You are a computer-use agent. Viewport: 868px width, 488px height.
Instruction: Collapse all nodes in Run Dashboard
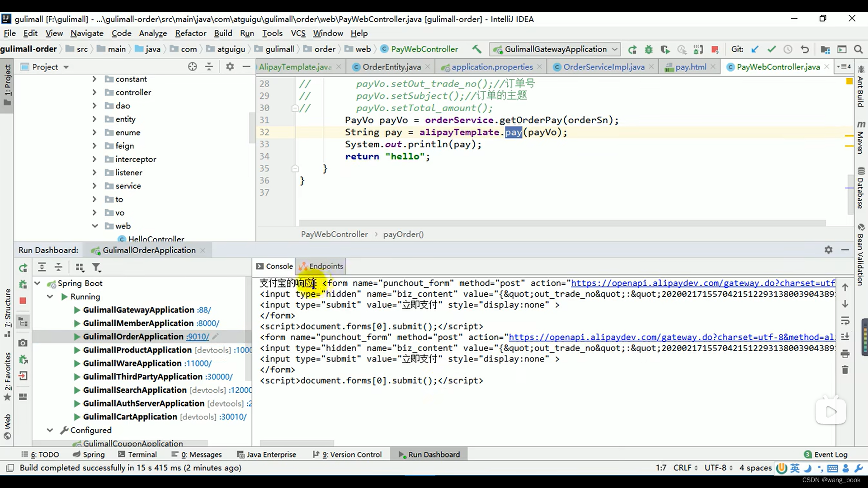[58, 267]
